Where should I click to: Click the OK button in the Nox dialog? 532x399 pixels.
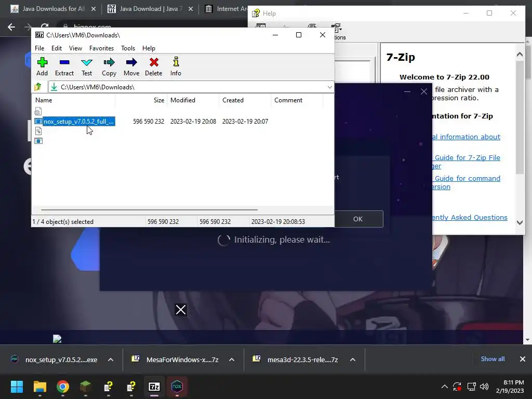click(x=358, y=219)
